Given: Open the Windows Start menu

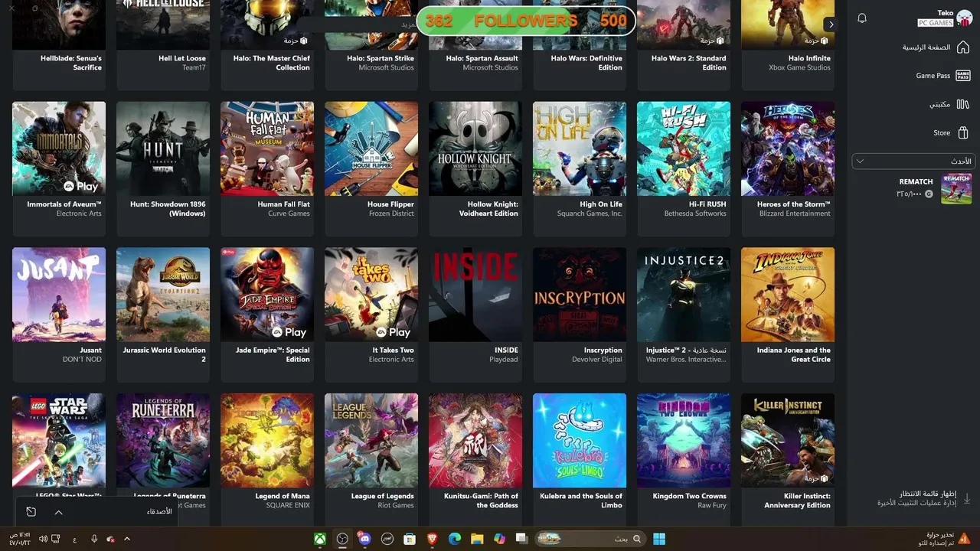Looking at the screenshot, I should tap(659, 539).
